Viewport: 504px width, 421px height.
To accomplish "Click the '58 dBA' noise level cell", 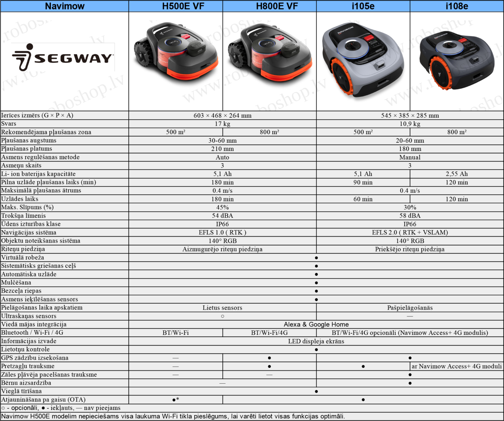I will point(410,216).
